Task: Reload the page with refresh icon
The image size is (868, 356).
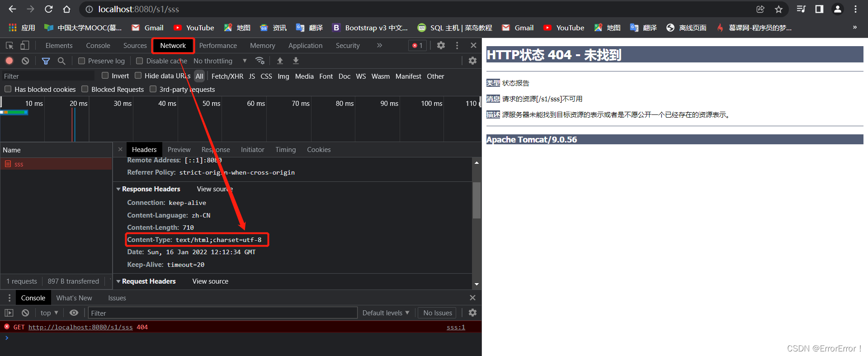Action: [49, 9]
